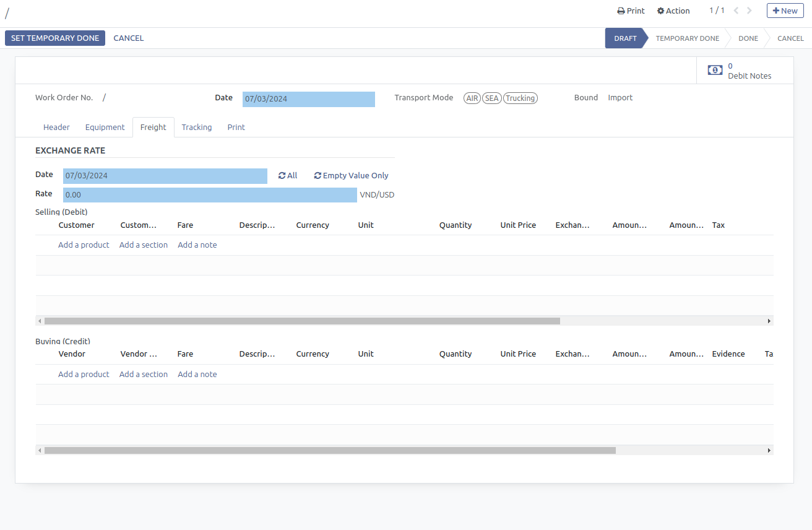Click the Print printer icon at top

pyautogui.click(x=621, y=11)
